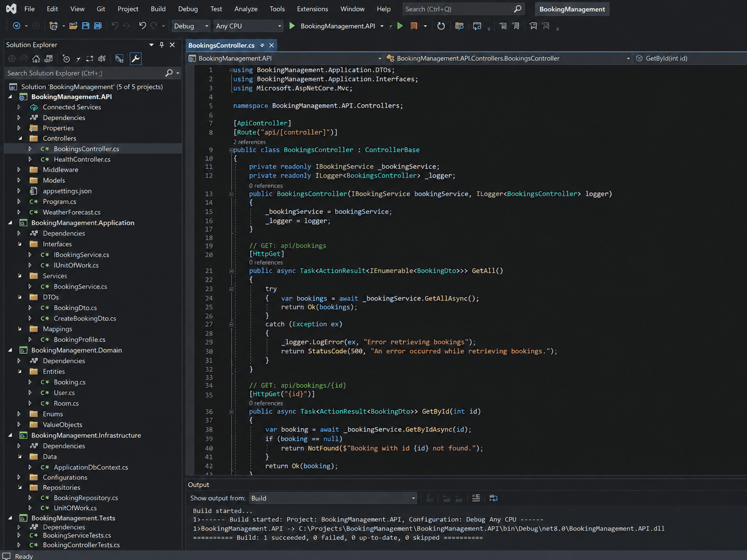Toggle the Properties wrench button

pos(136,59)
